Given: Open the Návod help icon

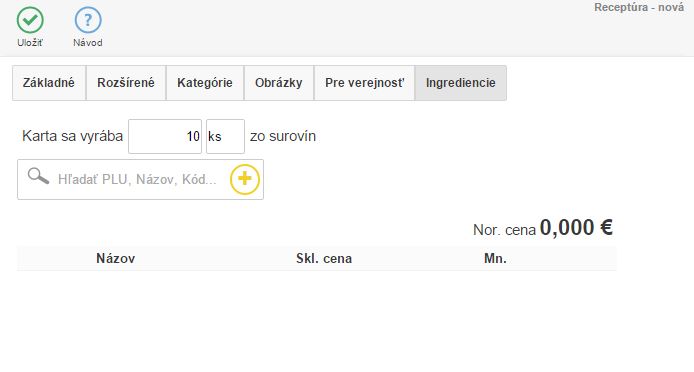Looking at the screenshot, I should [88, 20].
